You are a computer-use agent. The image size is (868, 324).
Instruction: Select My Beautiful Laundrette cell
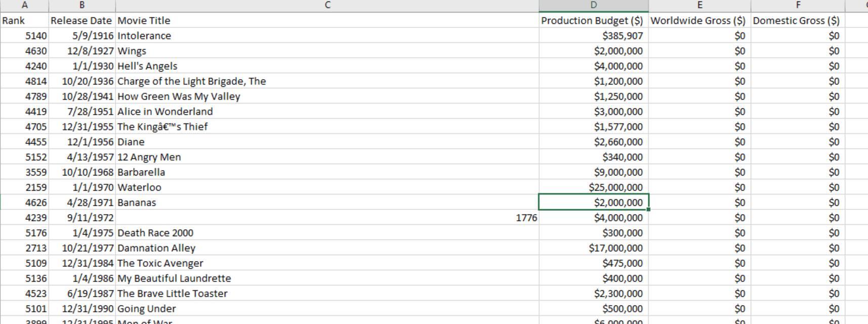click(327, 278)
